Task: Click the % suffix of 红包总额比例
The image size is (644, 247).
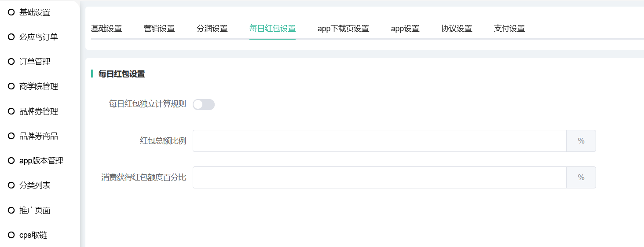Action: (x=581, y=141)
